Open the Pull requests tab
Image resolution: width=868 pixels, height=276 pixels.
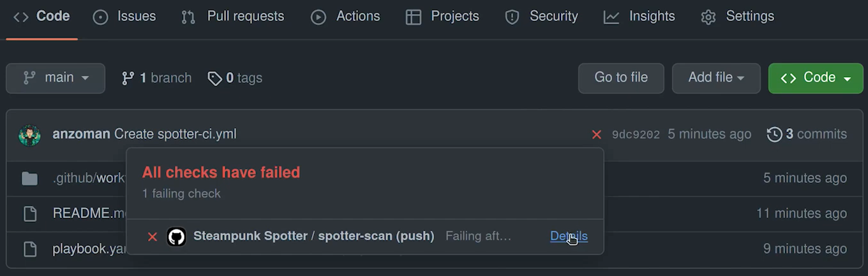click(233, 17)
